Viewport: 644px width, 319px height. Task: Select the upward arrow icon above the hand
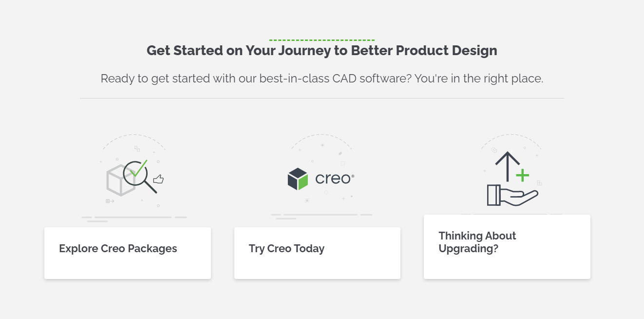tap(509, 166)
